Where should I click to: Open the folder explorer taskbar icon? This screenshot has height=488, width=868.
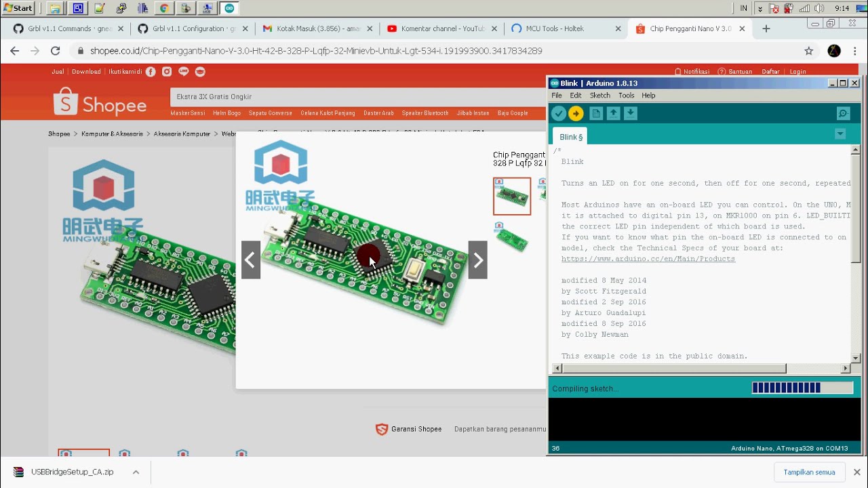pos(56,8)
